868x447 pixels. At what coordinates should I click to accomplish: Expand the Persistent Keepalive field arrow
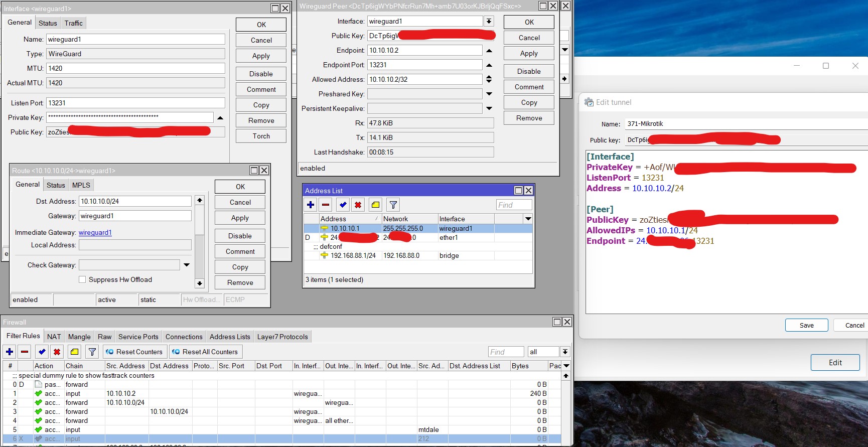click(x=489, y=108)
